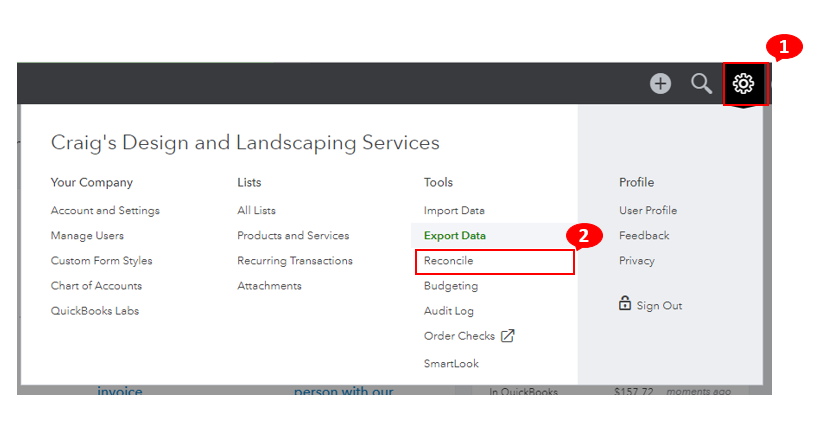
Task: Select Recurring Transactions
Action: click(295, 261)
